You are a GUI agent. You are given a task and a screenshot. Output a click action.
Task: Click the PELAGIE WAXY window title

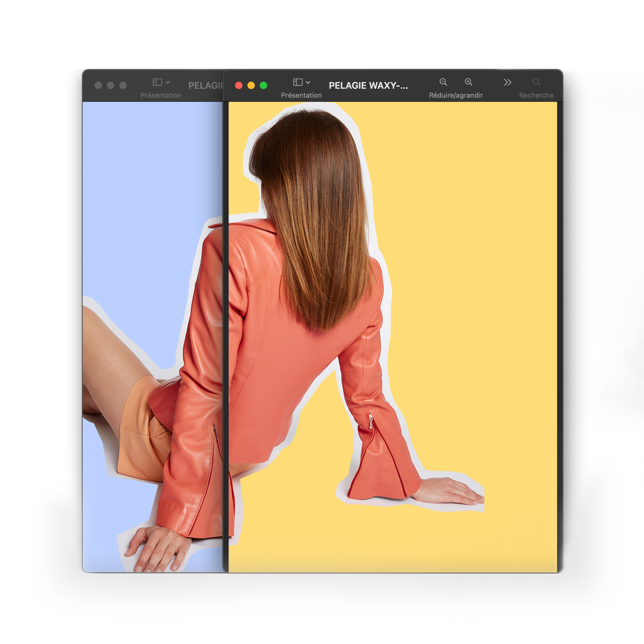click(x=368, y=86)
